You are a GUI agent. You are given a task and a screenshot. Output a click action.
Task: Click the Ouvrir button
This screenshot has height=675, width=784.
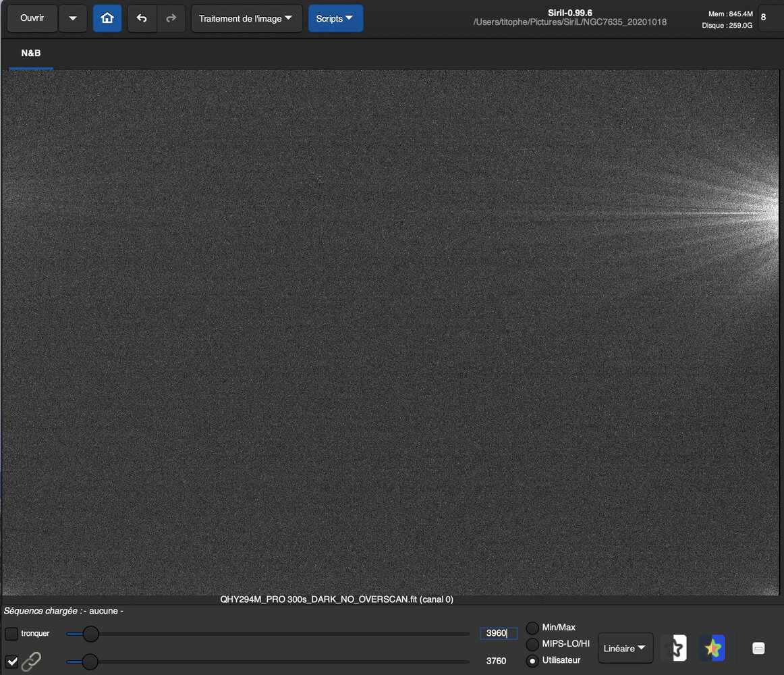32,18
